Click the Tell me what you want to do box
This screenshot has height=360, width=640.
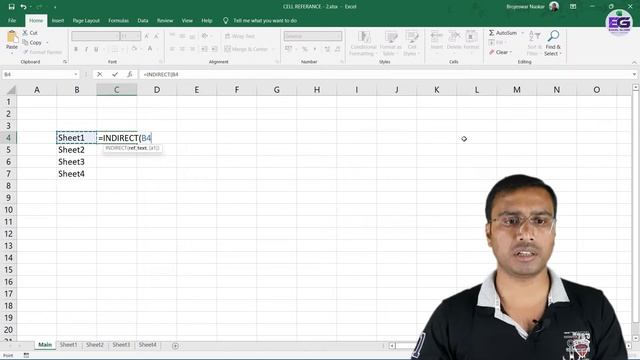265,20
